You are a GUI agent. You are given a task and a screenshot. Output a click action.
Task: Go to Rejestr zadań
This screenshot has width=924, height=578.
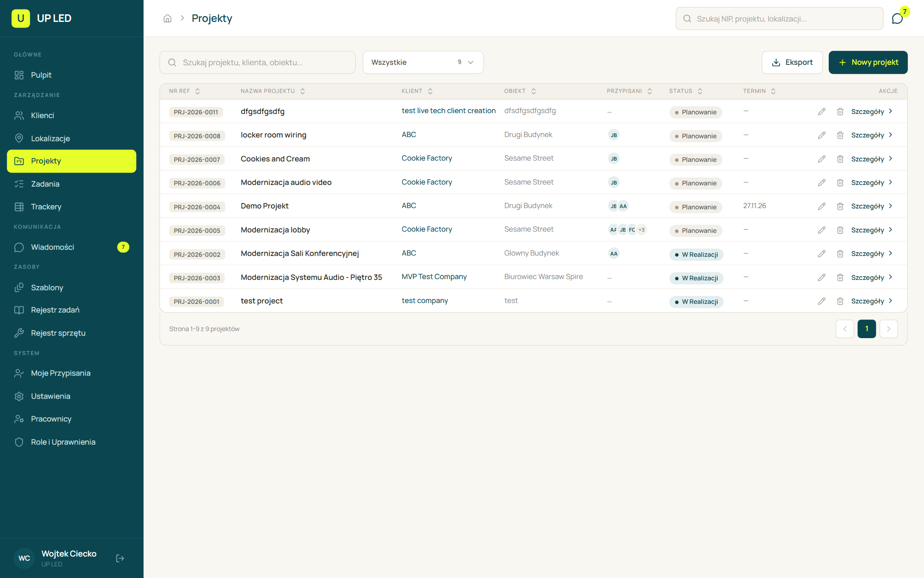tap(71, 310)
